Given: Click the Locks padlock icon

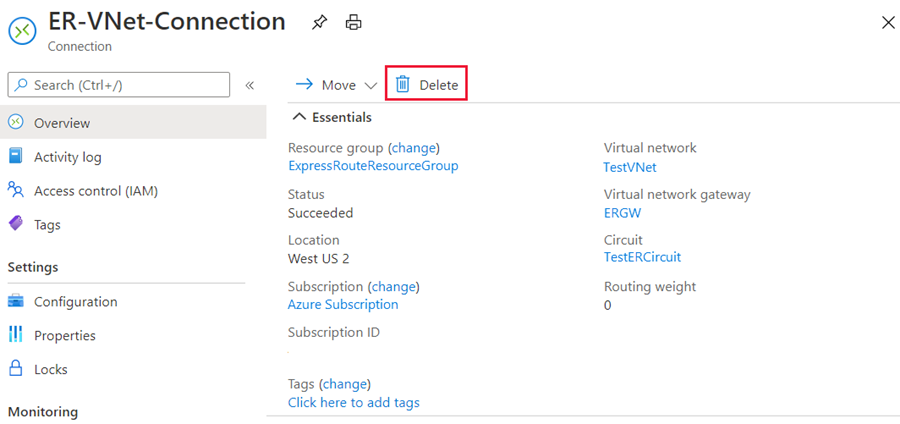Looking at the screenshot, I should (x=15, y=369).
